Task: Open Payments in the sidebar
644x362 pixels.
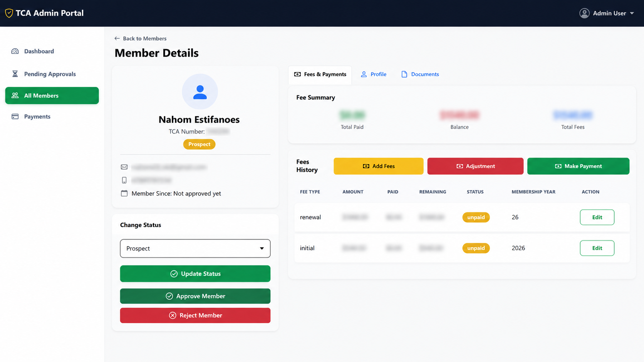Action: tap(52, 117)
